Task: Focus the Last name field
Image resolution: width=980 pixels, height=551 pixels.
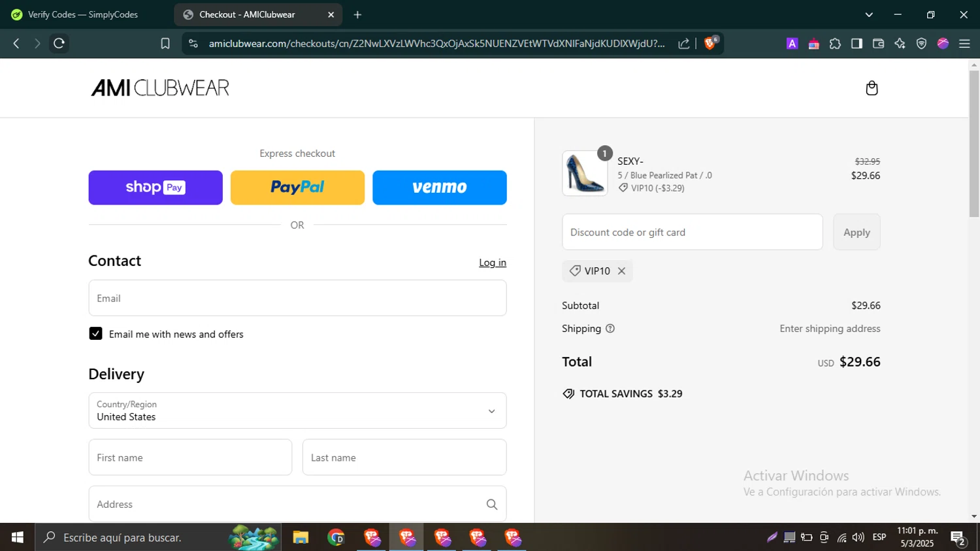Action: tap(404, 458)
